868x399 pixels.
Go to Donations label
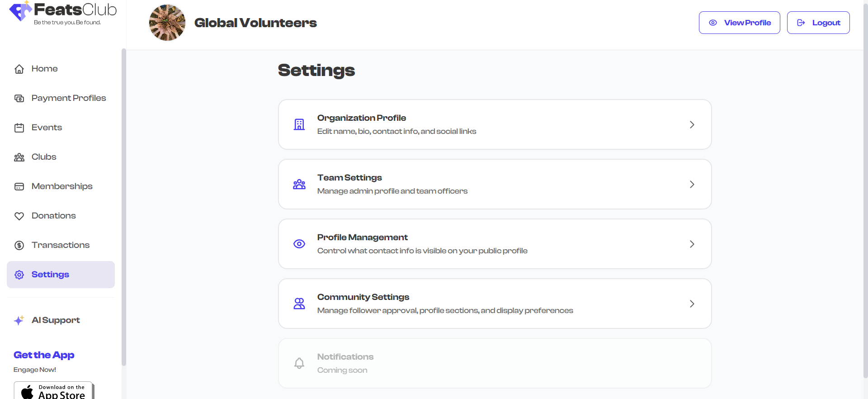[54, 216]
